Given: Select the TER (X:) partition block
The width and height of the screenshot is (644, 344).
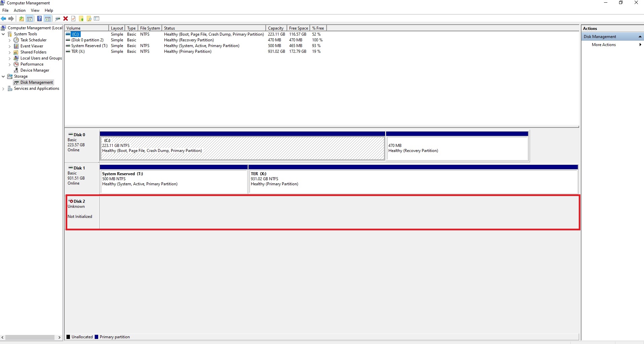Looking at the screenshot, I should [413, 181].
